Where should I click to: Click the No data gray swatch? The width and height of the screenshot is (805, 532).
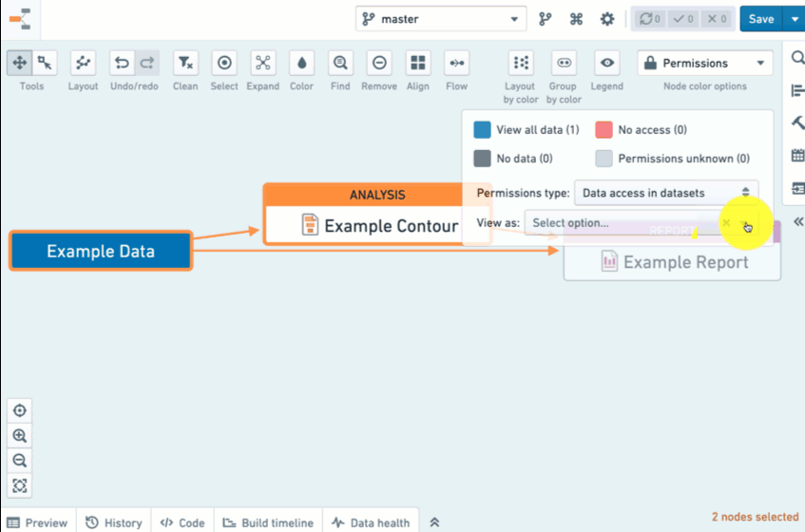482,159
